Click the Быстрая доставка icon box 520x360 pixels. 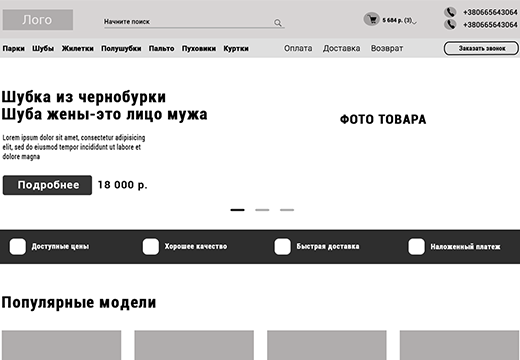coord(282,247)
